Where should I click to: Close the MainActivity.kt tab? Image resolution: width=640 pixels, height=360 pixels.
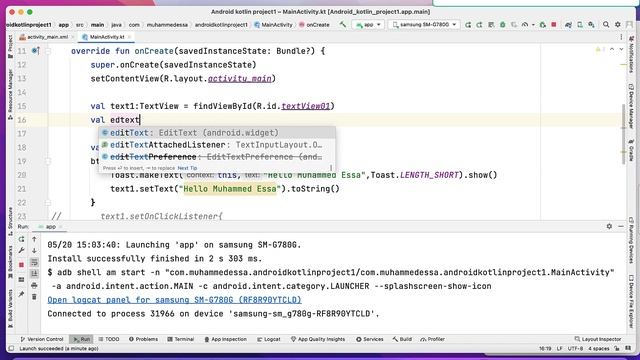pos(130,37)
